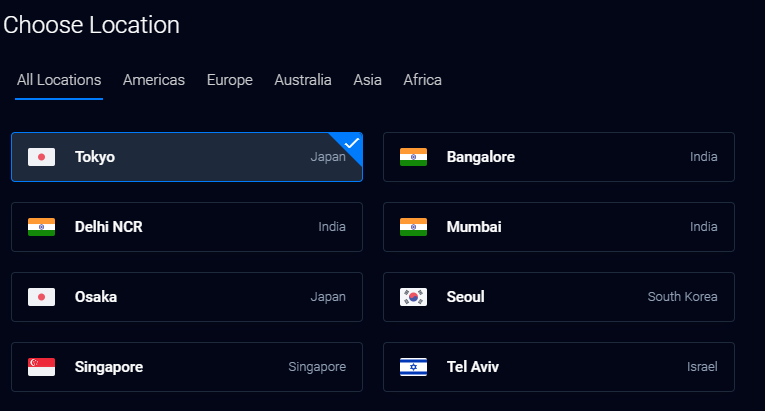Screen dimensions: 765x411
Task: Click the India flag icon beside Mumbai
Action: click(x=413, y=227)
